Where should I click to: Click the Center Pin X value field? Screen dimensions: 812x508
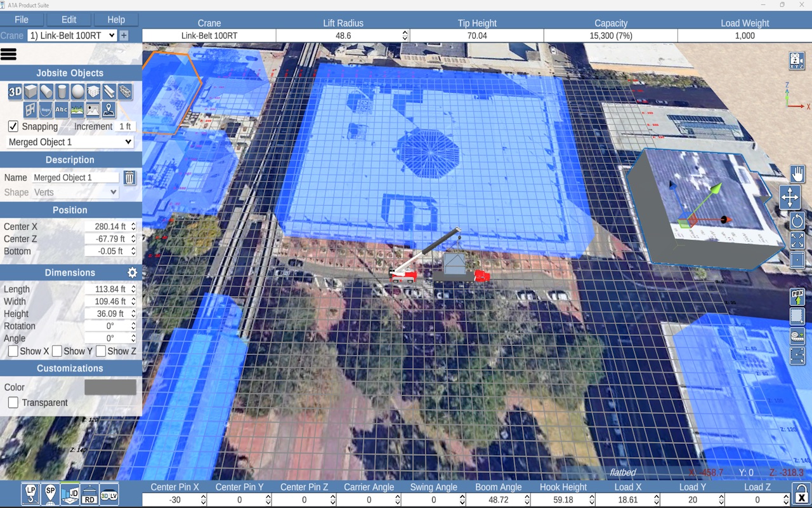(174, 500)
